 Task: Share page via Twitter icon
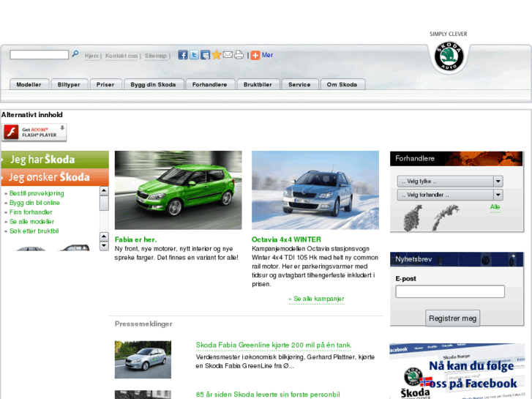click(x=194, y=55)
